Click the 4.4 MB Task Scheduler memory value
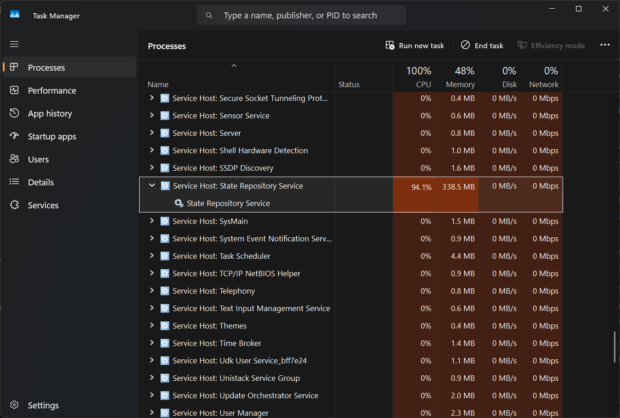The image size is (620, 418). coord(463,256)
